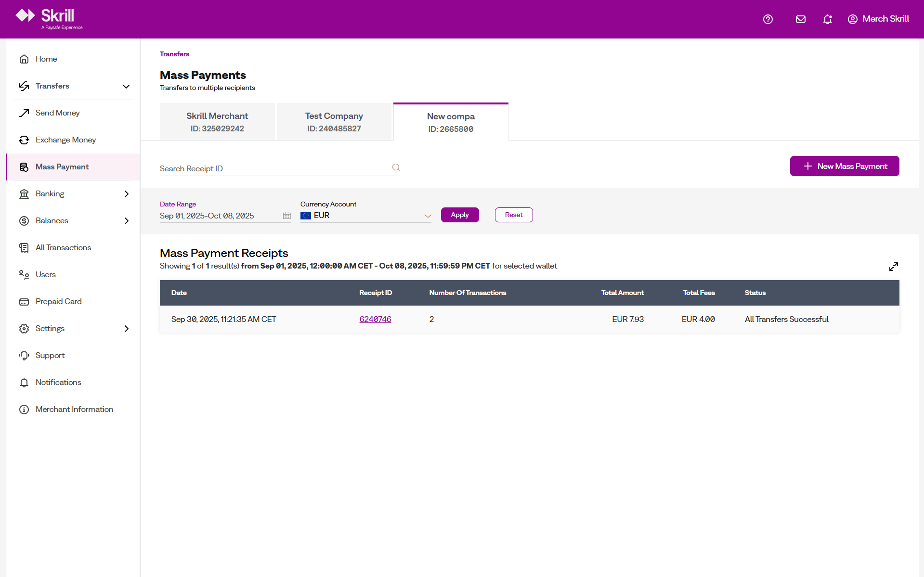Open the date range calendar icon
Viewport: 924px width, 577px height.
coord(286,216)
